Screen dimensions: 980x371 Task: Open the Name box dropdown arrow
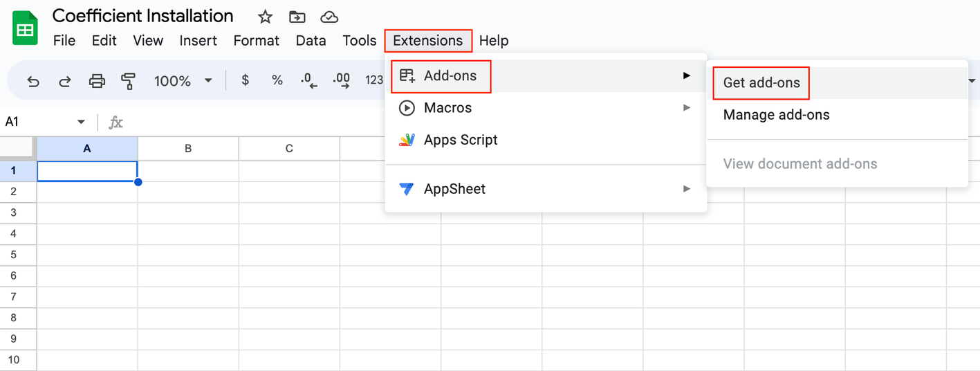click(81, 122)
